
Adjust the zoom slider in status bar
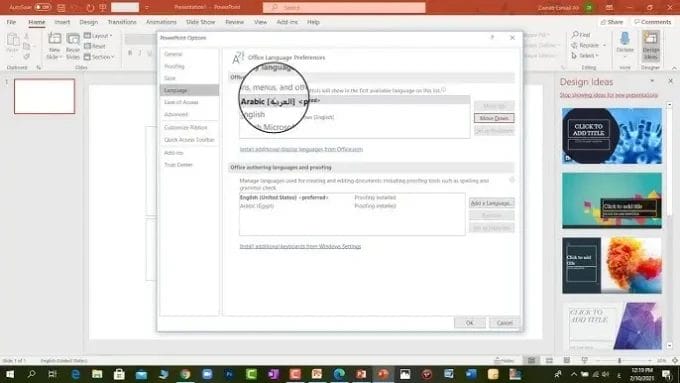click(619, 360)
